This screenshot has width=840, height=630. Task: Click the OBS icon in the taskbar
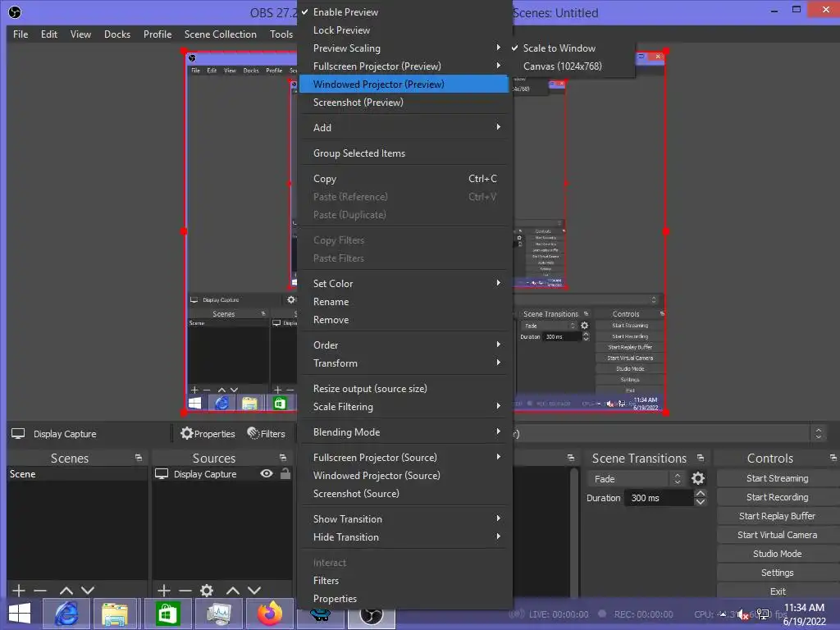372,617
